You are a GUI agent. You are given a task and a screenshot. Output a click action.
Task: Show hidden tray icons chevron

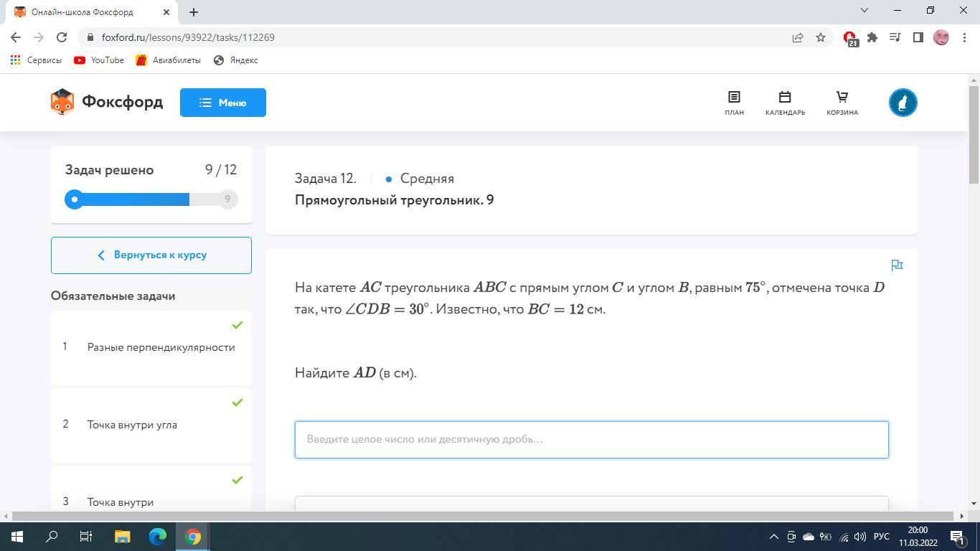point(773,537)
